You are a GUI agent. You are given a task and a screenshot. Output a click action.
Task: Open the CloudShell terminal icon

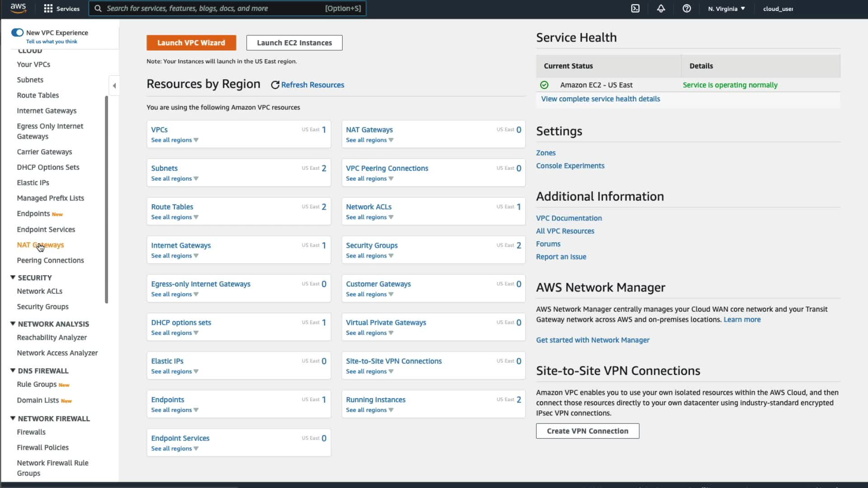click(635, 9)
